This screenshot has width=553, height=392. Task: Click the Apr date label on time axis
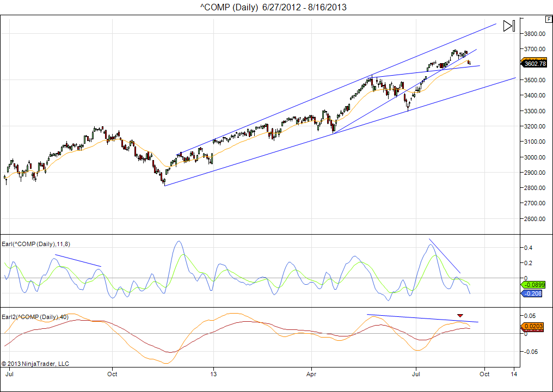(x=311, y=374)
